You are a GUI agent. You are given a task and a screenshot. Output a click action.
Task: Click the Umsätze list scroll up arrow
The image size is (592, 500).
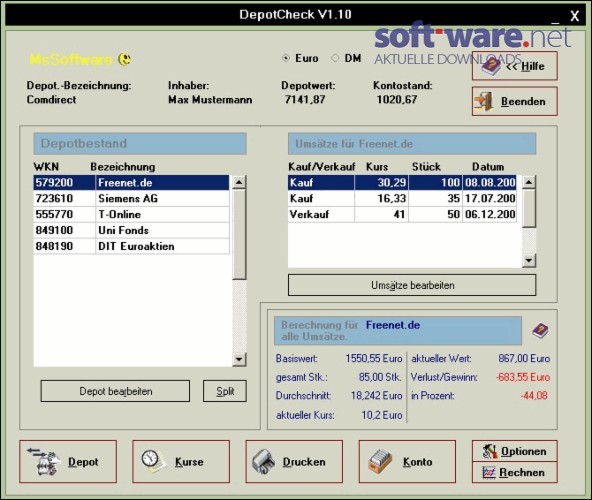click(x=529, y=182)
